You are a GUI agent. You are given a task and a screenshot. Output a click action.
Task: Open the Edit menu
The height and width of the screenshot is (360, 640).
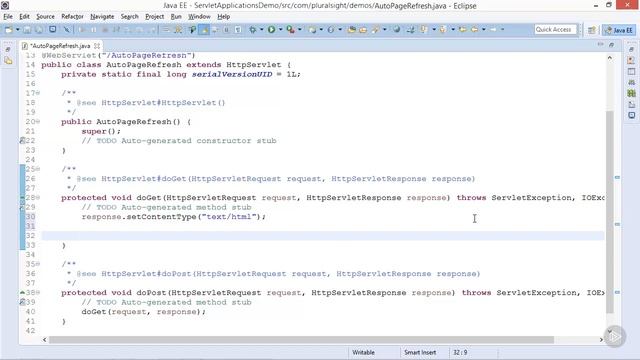[24, 16]
